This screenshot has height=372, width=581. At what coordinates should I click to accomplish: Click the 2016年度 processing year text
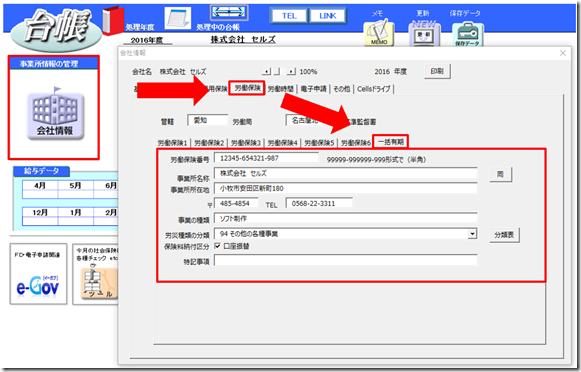147,40
